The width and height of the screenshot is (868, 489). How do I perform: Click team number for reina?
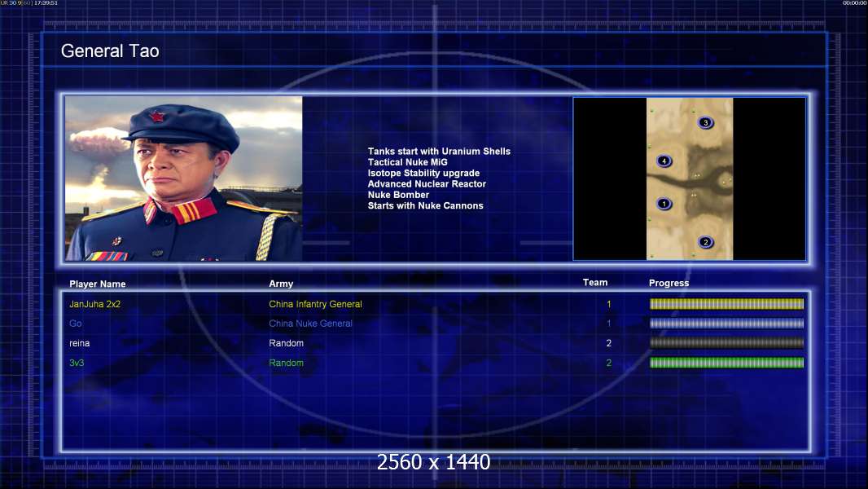[608, 343]
